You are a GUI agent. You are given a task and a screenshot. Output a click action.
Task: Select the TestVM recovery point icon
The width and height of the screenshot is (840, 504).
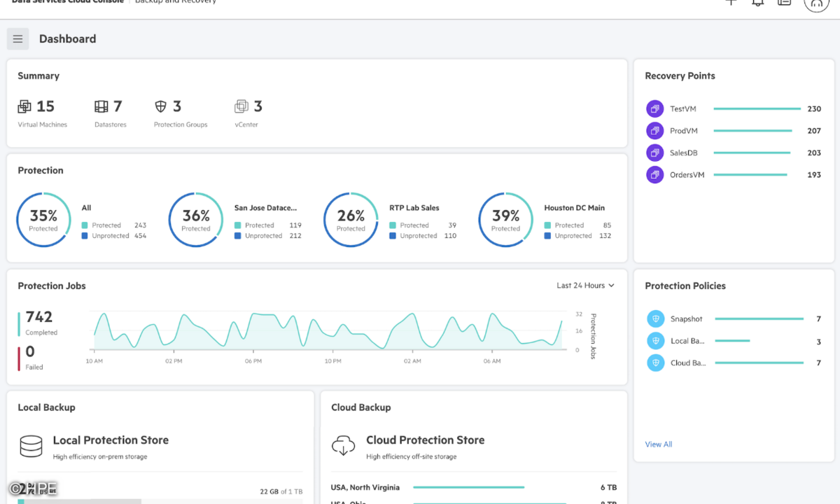click(x=654, y=109)
